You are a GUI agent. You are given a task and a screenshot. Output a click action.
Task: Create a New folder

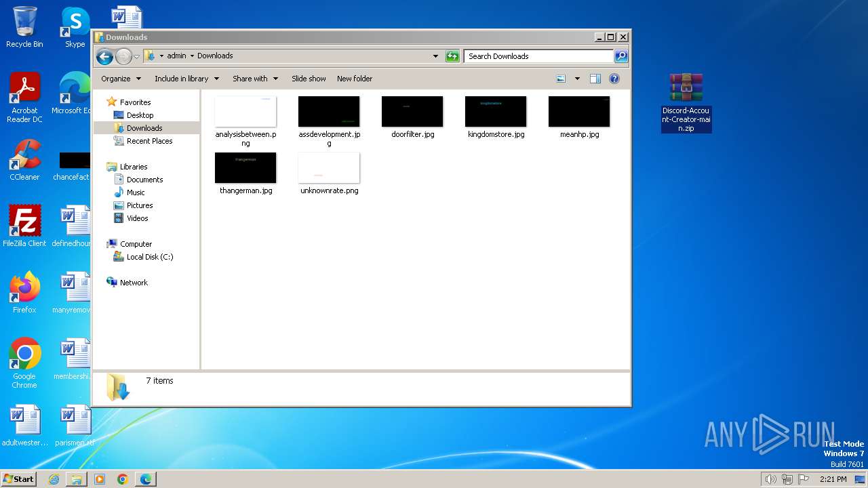355,79
